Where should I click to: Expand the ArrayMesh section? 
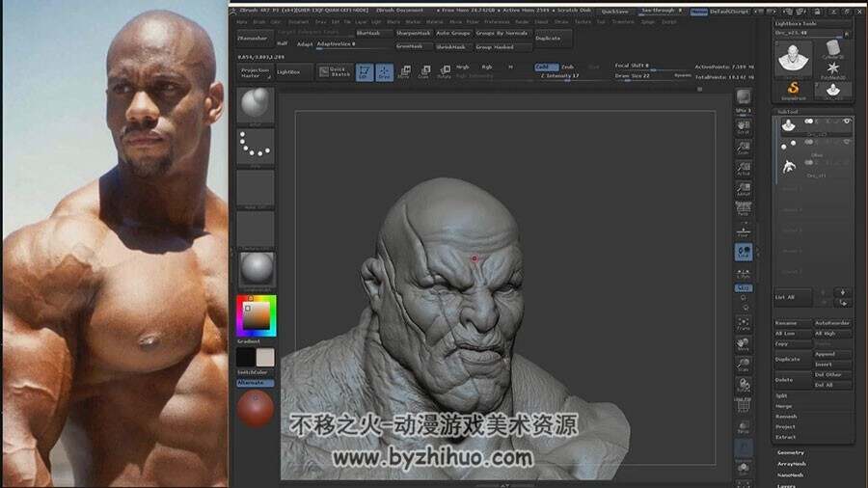click(791, 464)
